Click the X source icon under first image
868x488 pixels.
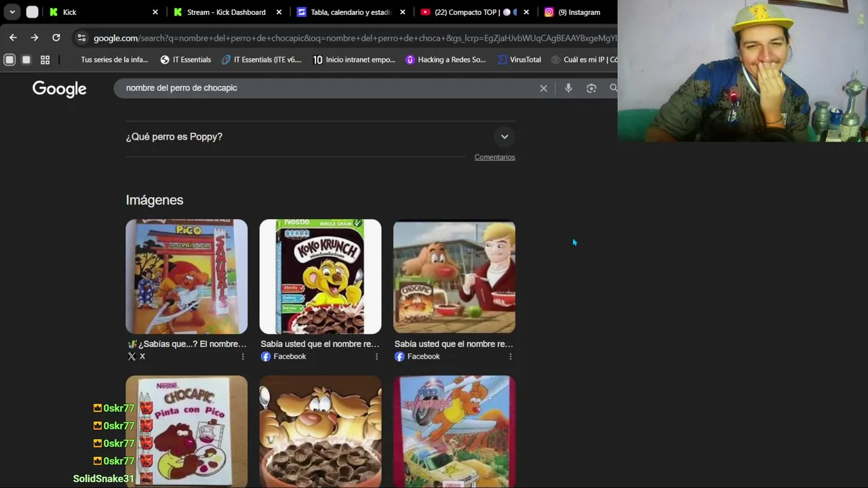click(x=132, y=357)
